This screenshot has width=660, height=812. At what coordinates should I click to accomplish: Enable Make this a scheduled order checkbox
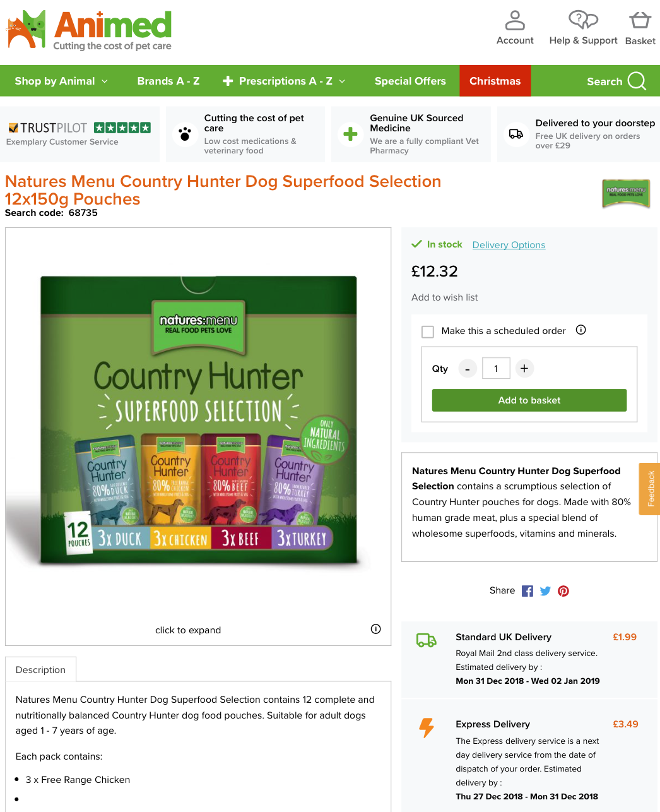[428, 331]
